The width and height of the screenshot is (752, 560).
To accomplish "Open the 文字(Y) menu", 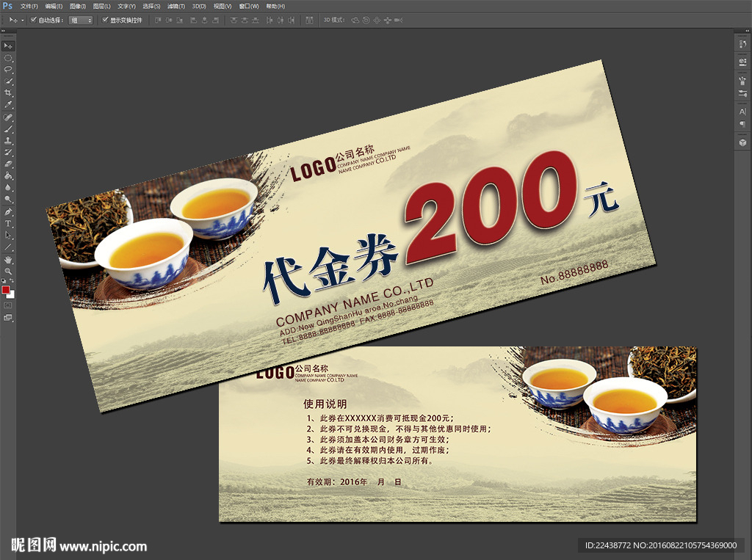I will pos(126,6).
